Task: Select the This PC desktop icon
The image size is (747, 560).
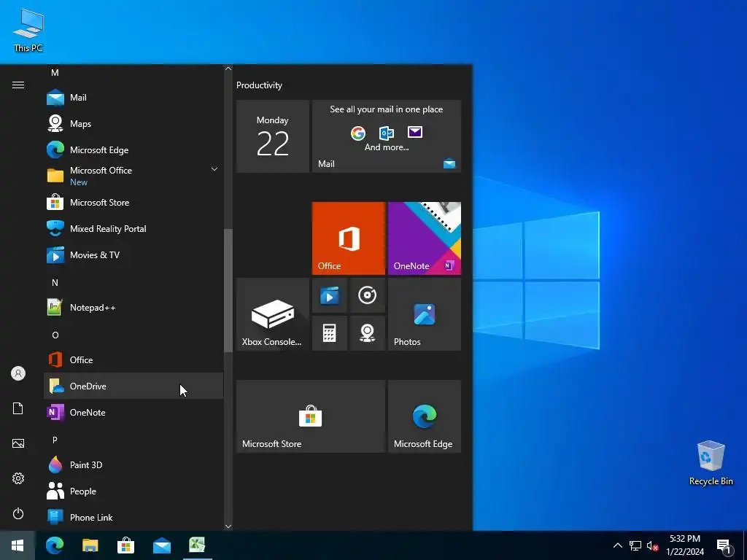Action: [x=28, y=30]
